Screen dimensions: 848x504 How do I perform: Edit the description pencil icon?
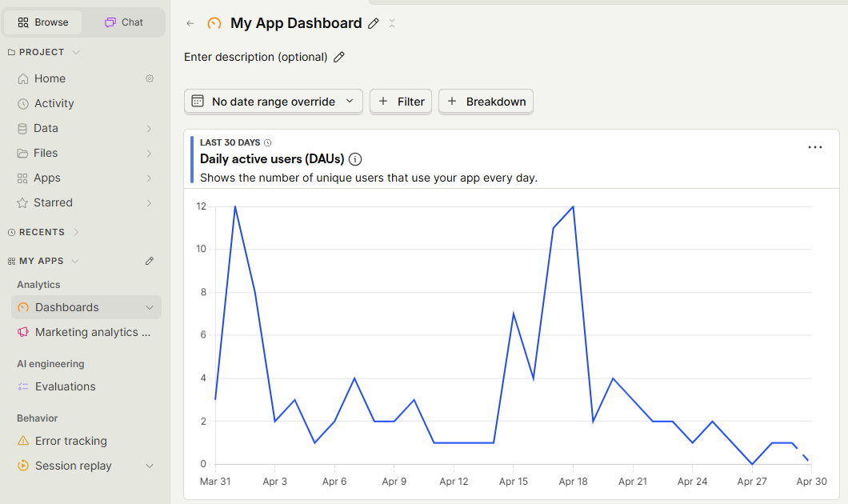(x=339, y=57)
